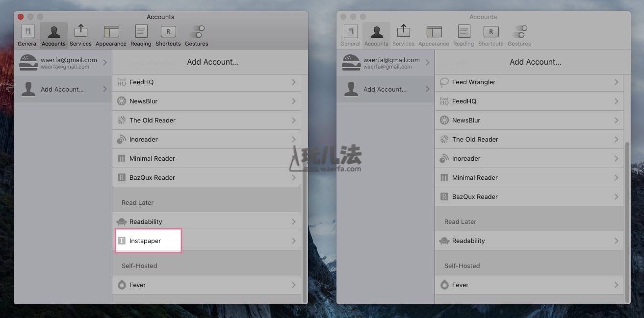The image size is (644, 318).
Task: Click hamburger account avatar in left window
Action: [x=28, y=63]
